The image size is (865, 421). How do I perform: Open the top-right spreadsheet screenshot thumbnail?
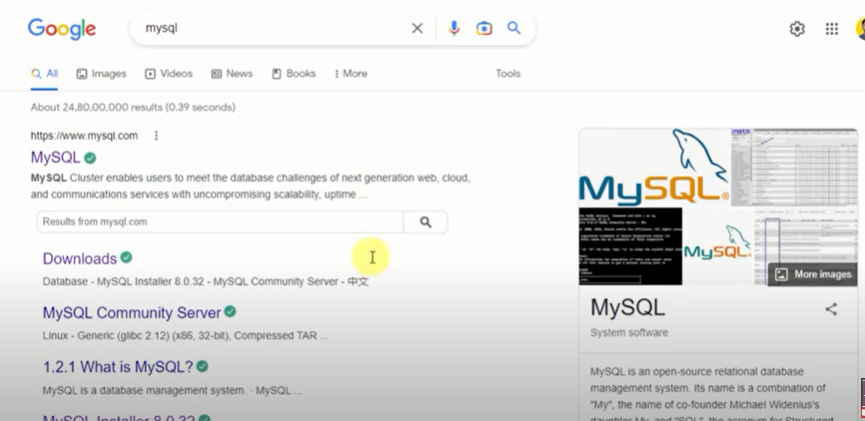pyautogui.click(x=794, y=167)
